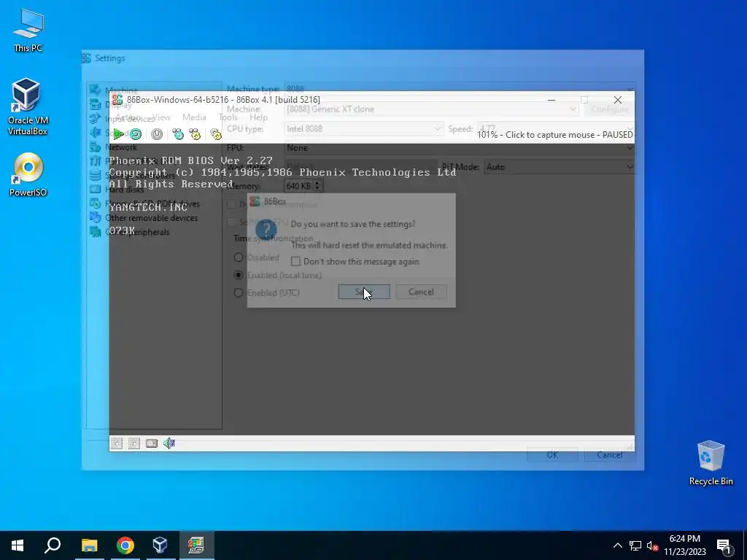Open settings via the last toolbar gear icon

pyautogui.click(x=216, y=135)
